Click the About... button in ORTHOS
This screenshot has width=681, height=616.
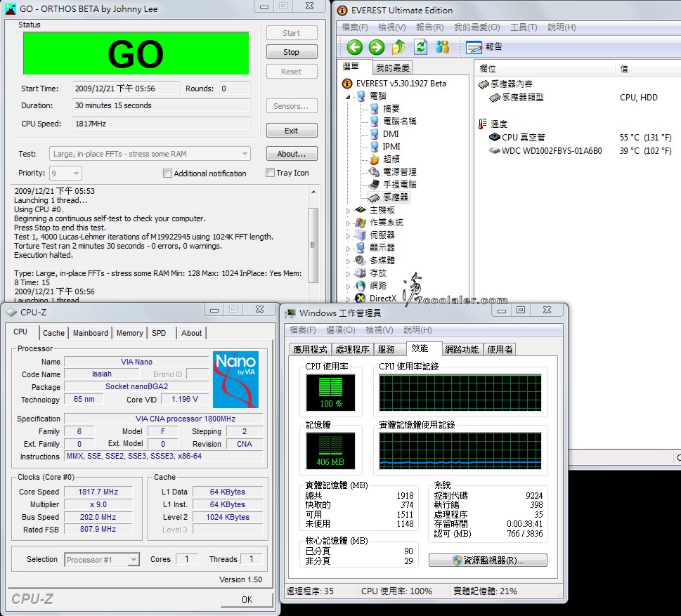292,154
